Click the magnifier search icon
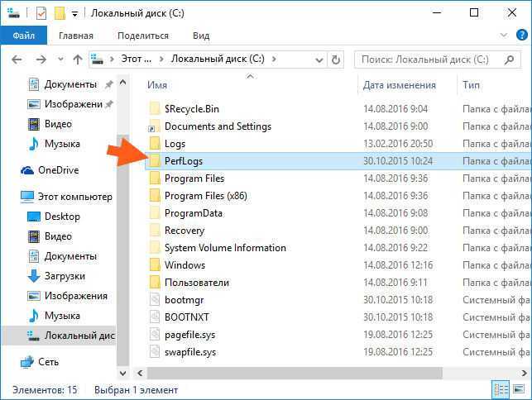Screen dimensions: 532x400 [509, 60]
